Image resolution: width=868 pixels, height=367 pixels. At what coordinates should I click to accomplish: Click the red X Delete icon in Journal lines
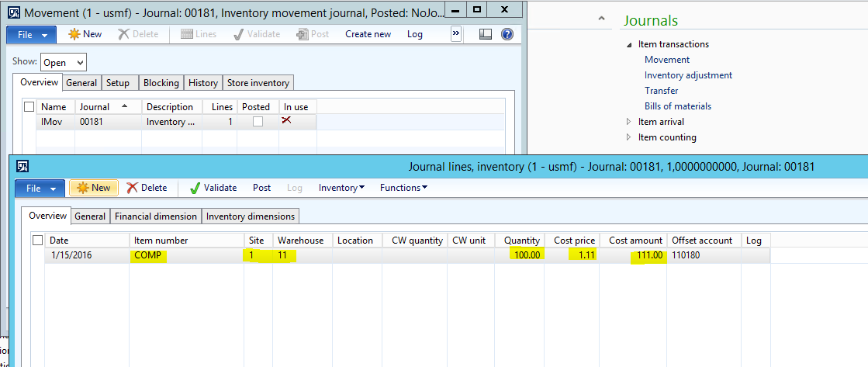(x=133, y=188)
